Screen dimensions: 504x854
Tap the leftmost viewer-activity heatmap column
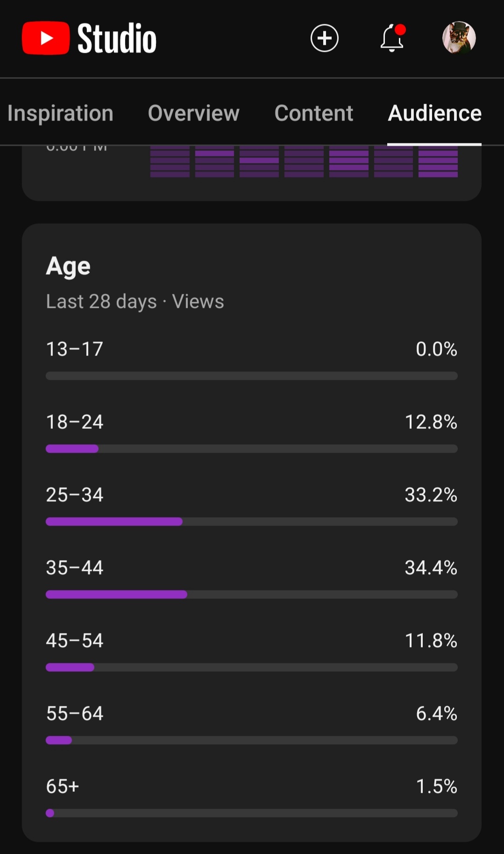(x=170, y=162)
